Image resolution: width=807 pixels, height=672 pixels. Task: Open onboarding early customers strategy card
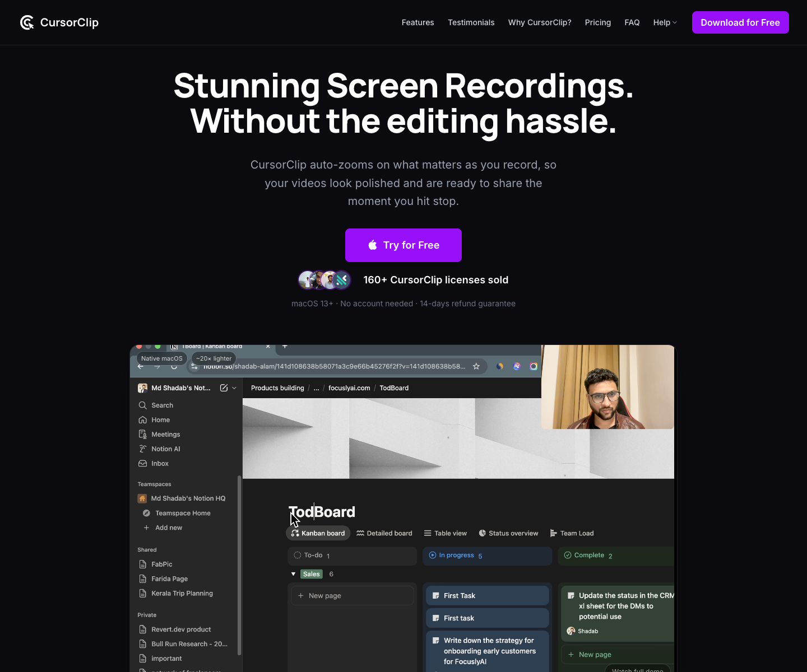point(487,651)
